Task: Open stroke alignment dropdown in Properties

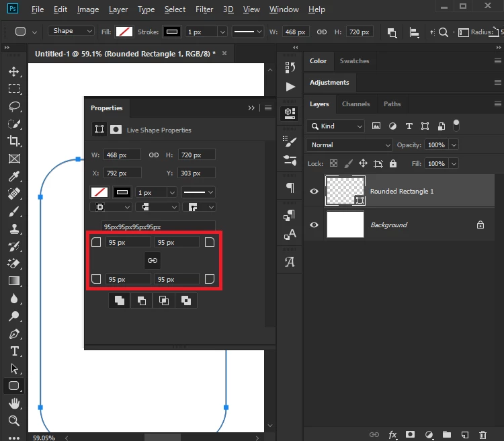Action: 110,207
